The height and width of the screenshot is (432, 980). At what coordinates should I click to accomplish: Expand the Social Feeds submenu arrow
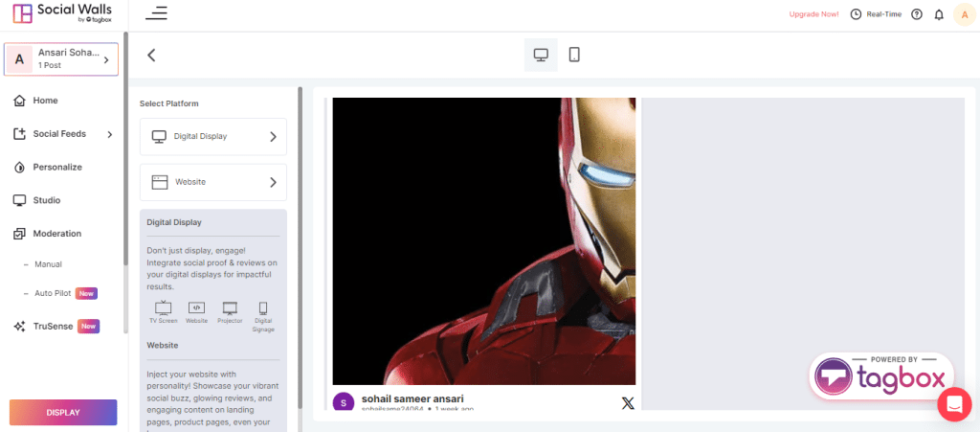click(x=110, y=134)
